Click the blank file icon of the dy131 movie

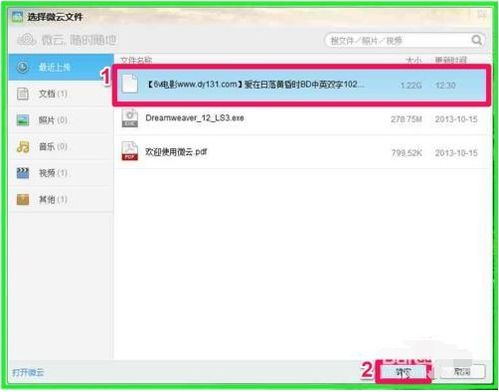[130, 84]
